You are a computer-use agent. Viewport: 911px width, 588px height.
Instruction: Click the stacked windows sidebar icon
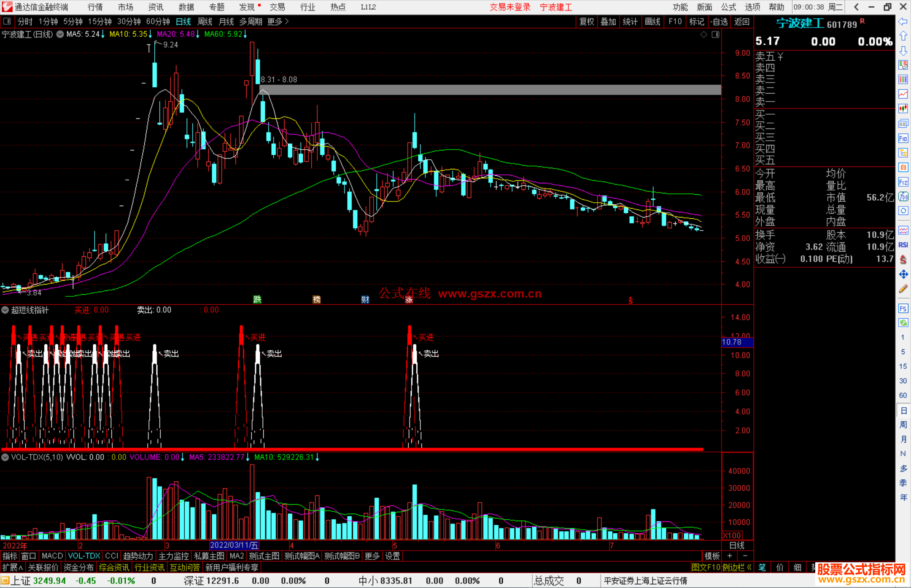(x=903, y=124)
